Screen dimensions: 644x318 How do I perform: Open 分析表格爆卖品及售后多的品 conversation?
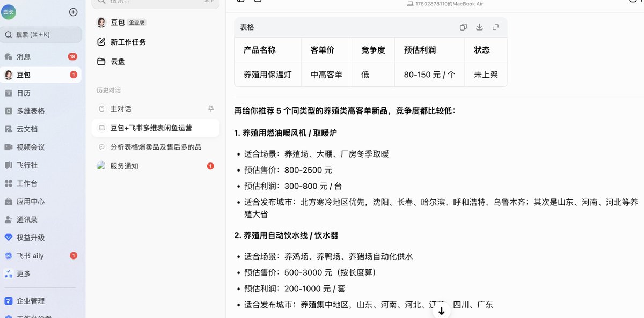tap(156, 147)
